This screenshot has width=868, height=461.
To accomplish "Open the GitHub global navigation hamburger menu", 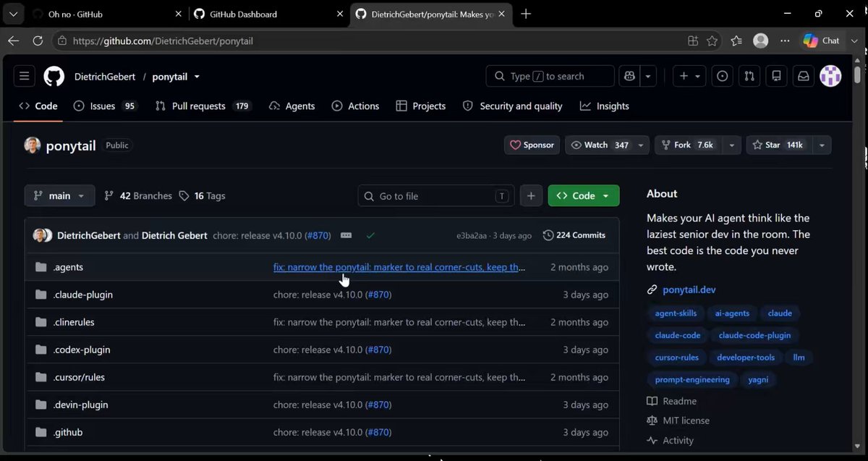I will [25, 76].
